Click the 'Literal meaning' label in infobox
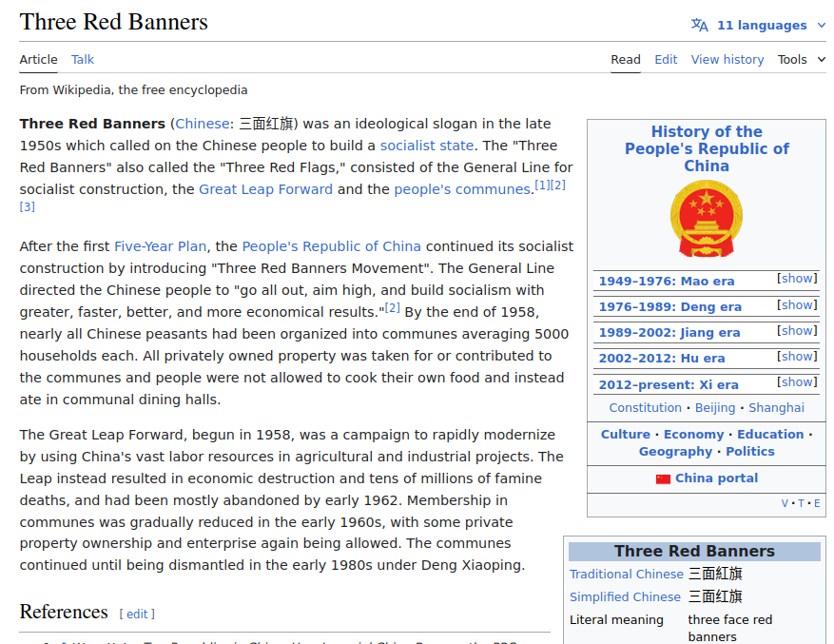The image size is (834, 644). (616, 620)
